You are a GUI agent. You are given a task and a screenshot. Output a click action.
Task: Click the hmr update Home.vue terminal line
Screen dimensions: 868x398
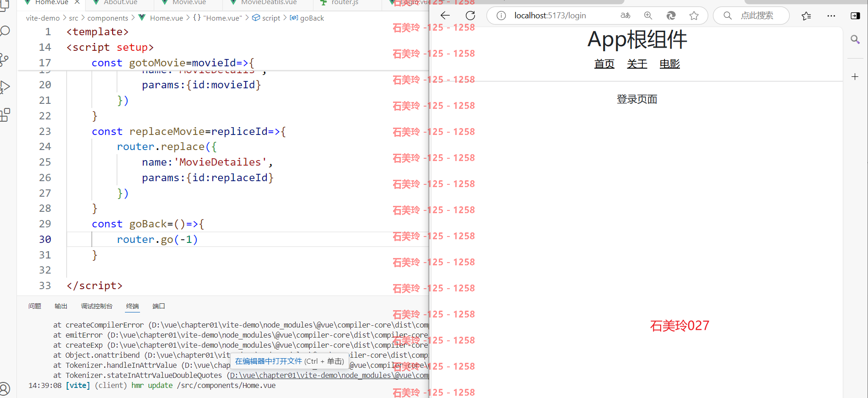pos(152,385)
